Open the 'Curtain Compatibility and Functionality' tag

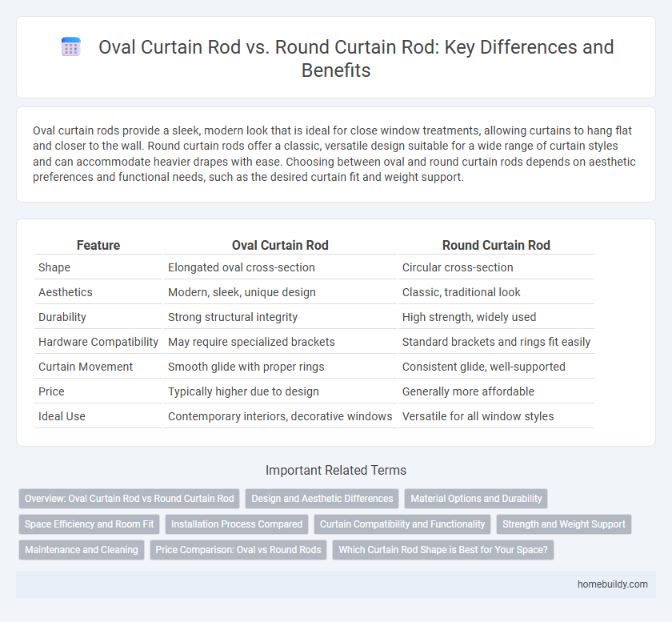tap(402, 524)
